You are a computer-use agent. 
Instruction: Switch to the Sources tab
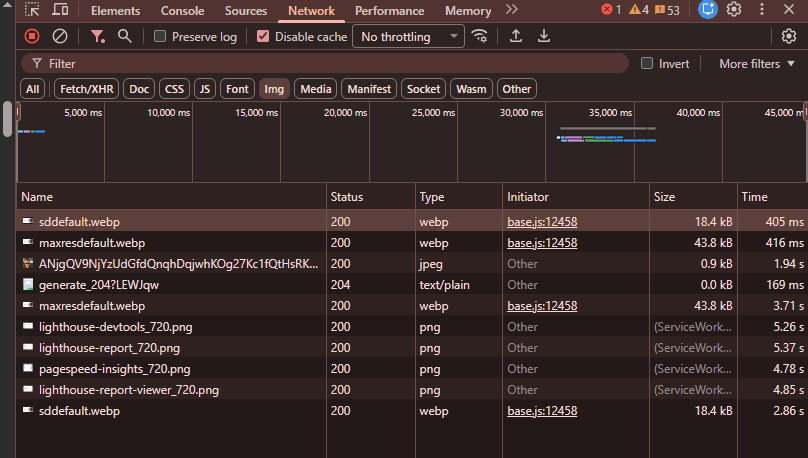[x=246, y=11]
